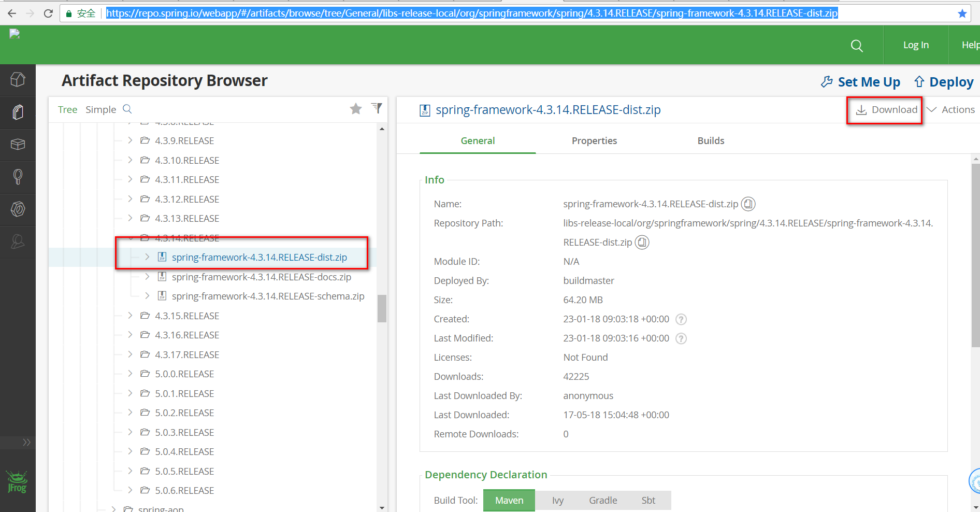This screenshot has height=512, width=980.
Task: Open Xray spiral icon in the left sidebar
Action: pos(18,209)
